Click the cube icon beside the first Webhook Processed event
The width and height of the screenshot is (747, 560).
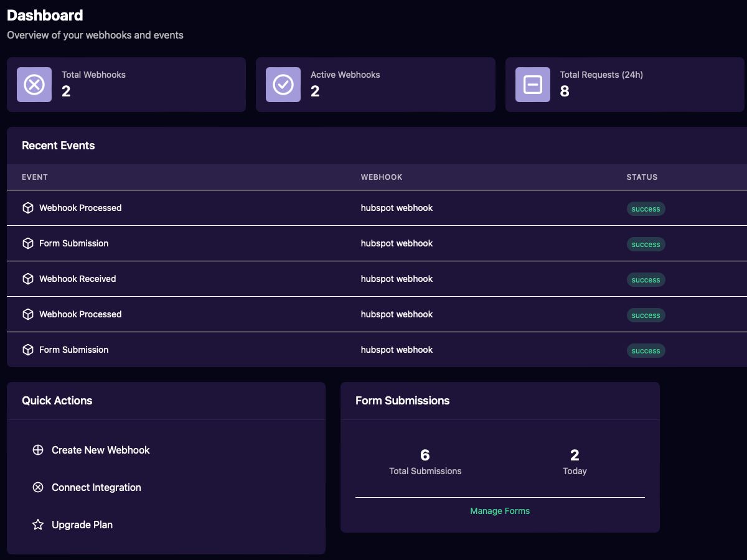[28, 207]
